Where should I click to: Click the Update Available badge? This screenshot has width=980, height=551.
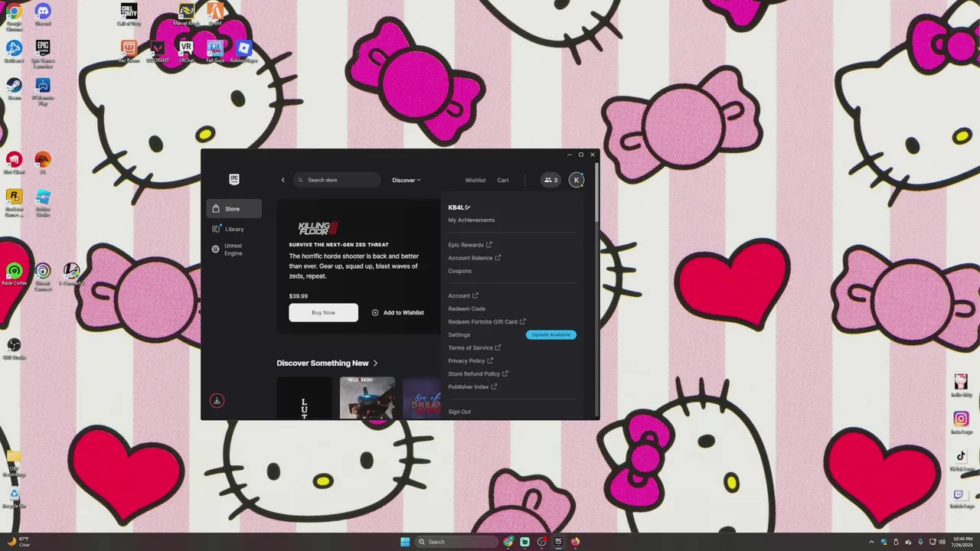(x=551, y=334)
